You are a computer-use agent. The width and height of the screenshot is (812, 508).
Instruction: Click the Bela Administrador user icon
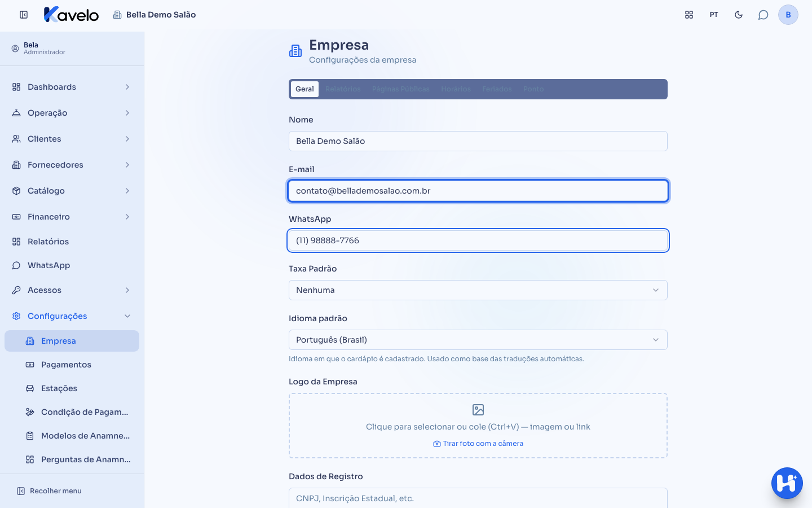(15, 49)
